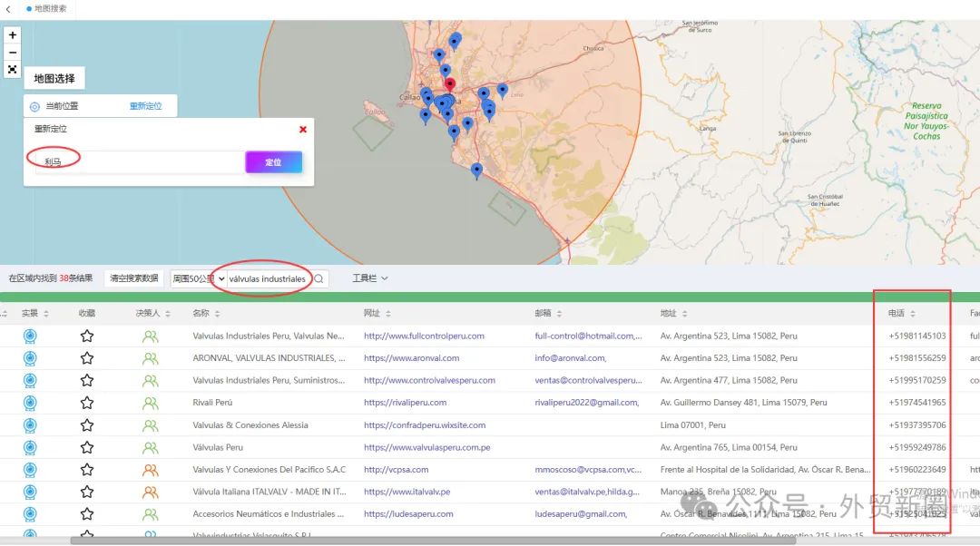Click email info@aronval.com
Image resolution: width=980 pixels, height=546 pixels.
click(570, 358)
